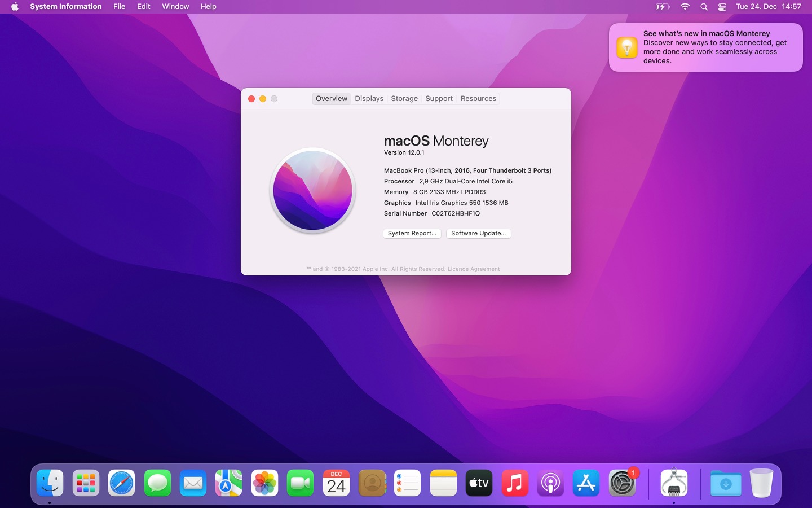Open Reminders app in dock
Screen dimensions: 812x508
408,483
